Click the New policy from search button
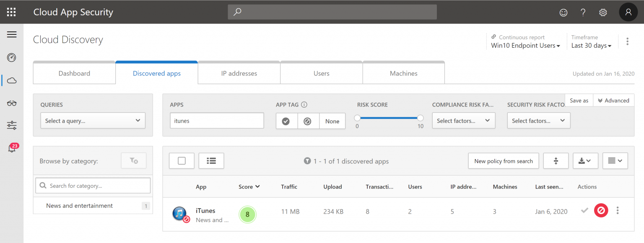Screen dimensions: 644x243 [503, 160]
